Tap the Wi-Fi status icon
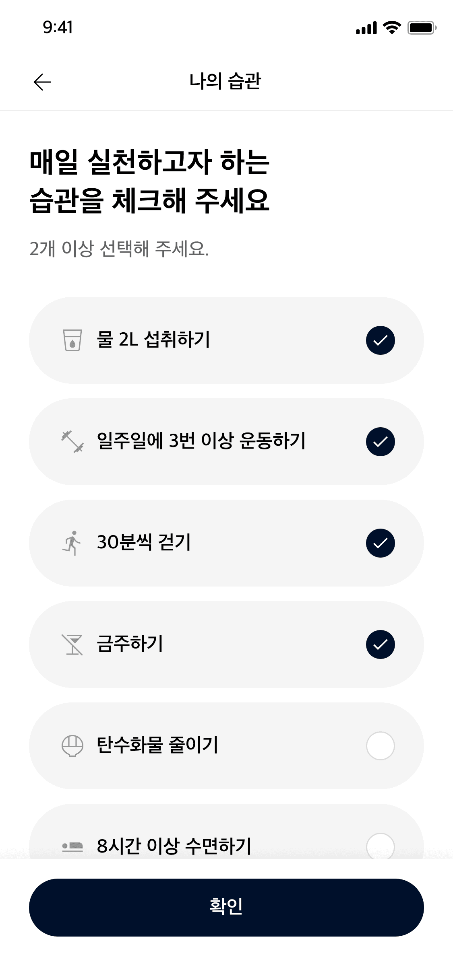This screenshot has height=980, width=453. (391, 28)
